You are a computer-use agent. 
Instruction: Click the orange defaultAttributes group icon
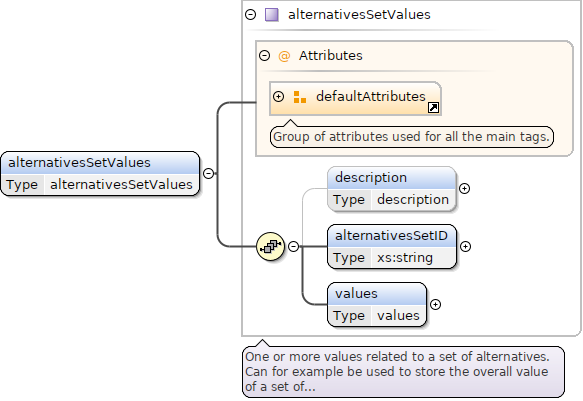tap(299, 97)
